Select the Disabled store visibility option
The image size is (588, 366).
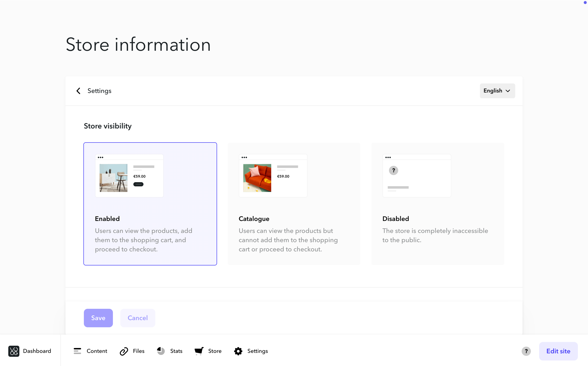tap(438, 204)
